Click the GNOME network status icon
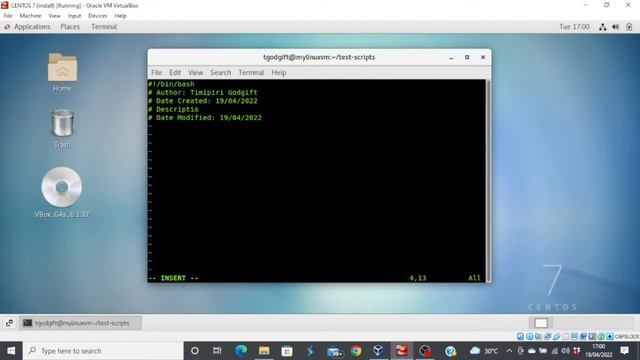Viewport: 640px width, 360px height. [x=602, y=27]
